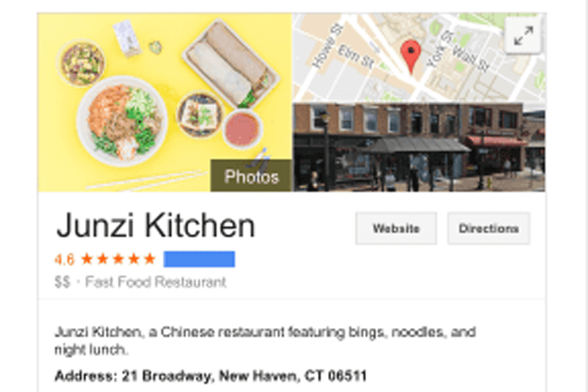This screenshot has height=392, width=588.
Task: Click the 4.6 rating number
Action: (64, 259)
